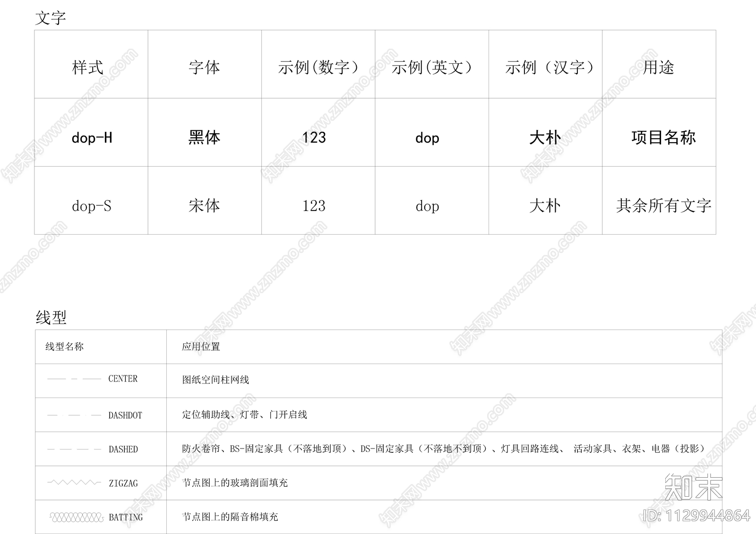Click the '线型' section heading

pos(51,317)
